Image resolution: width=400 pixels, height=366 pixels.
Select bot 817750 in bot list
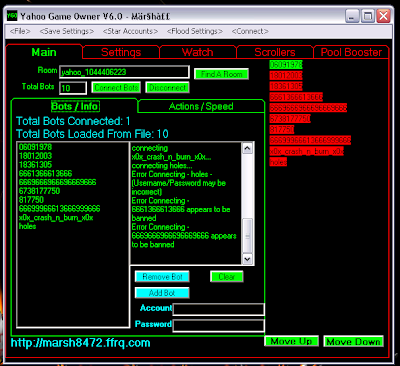pyautogui.click(x=31, y=200)
